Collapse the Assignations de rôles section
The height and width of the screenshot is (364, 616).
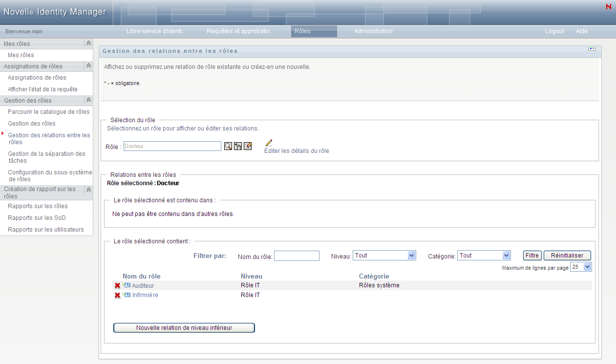[88, 66]
